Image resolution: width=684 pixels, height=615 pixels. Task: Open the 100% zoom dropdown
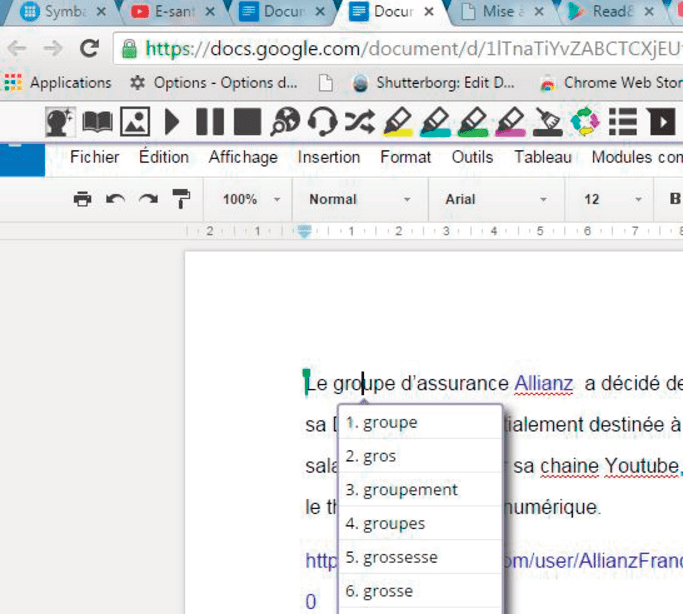[x=251, y=199]
